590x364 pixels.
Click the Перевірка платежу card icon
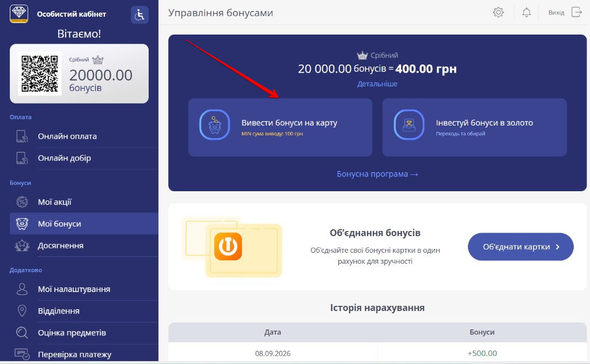(22, 354)
